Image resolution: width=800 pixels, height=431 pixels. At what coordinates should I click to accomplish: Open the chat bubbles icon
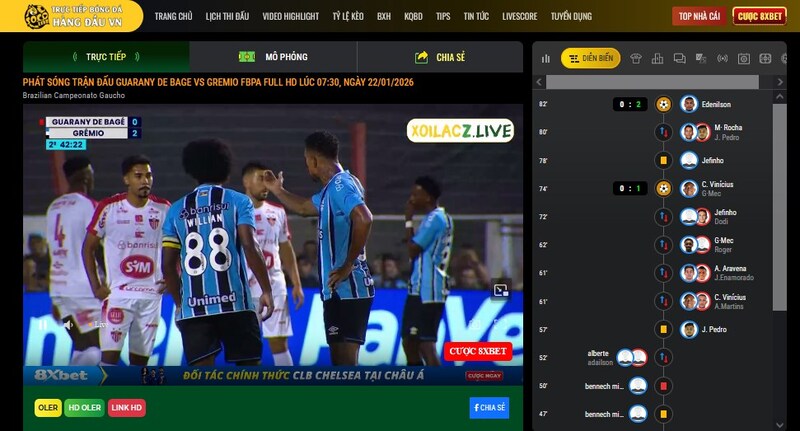[x=679, y=58]
